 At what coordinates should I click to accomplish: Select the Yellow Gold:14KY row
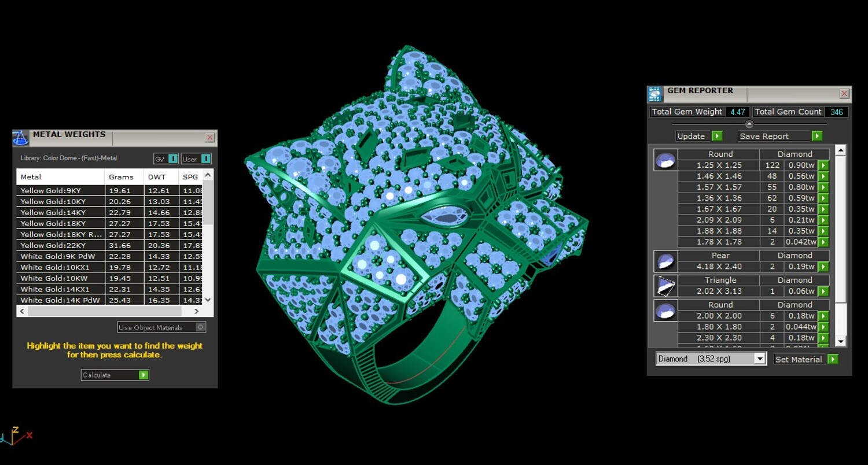pos(109,212)
